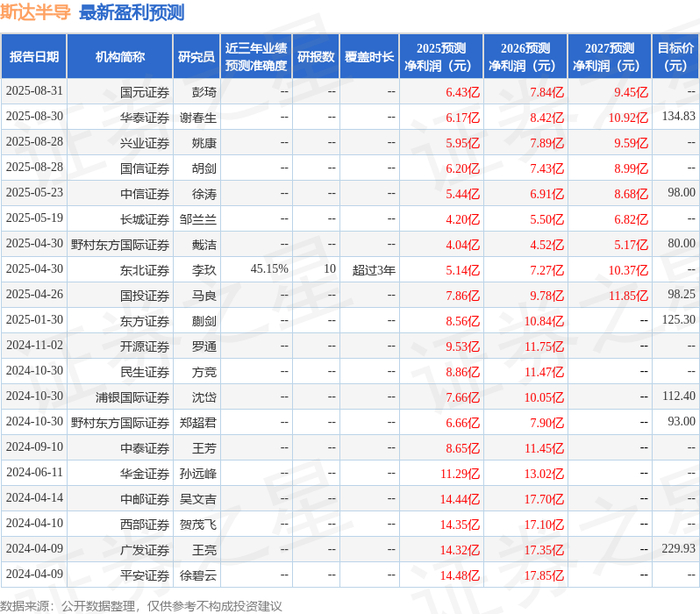Click the date 2025-08-31

click(x=34, y=91)
